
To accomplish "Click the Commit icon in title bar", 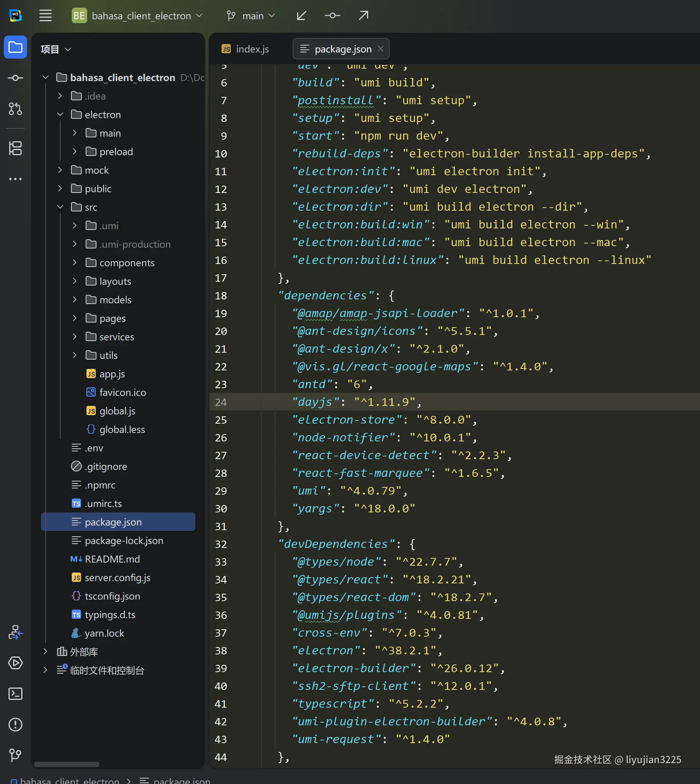I will point(332,16).
